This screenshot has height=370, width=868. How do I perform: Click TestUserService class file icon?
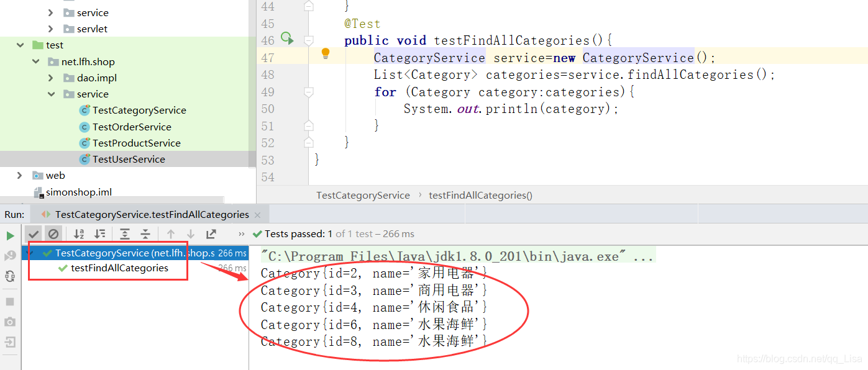[85, 159]
